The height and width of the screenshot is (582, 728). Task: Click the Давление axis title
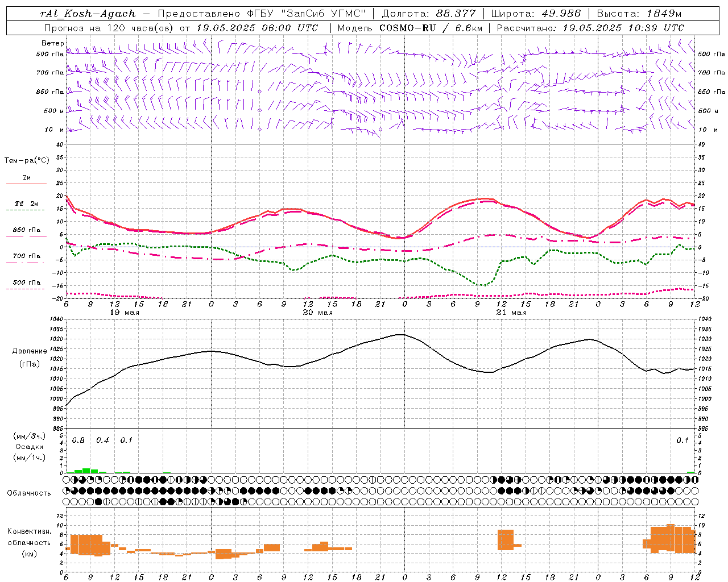coord(30,351)
